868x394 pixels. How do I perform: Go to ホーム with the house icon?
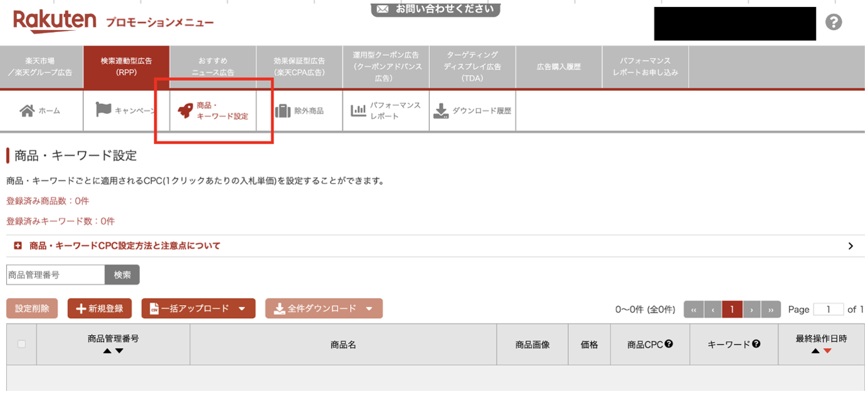[x=41, y=111]
